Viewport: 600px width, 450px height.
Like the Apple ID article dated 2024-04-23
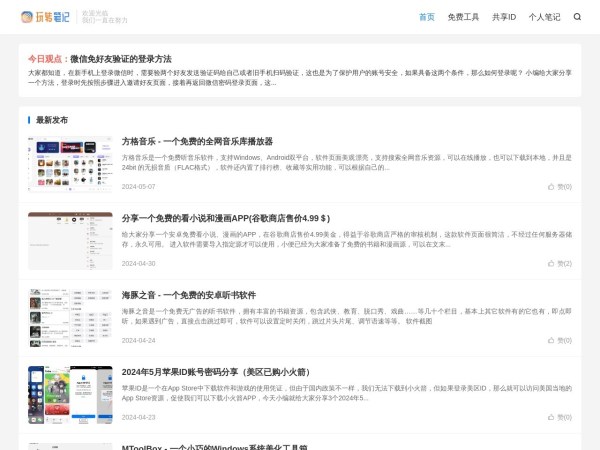560,417
